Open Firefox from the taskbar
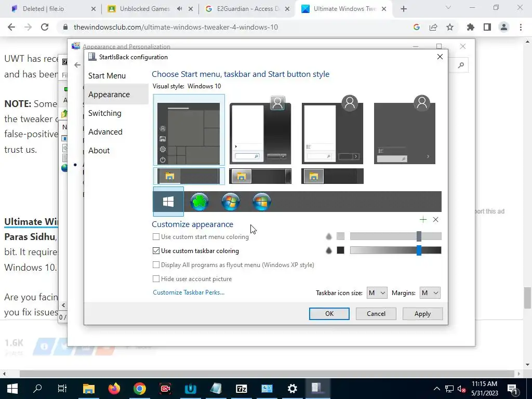532x399 pixels. [x=114, y=389]
